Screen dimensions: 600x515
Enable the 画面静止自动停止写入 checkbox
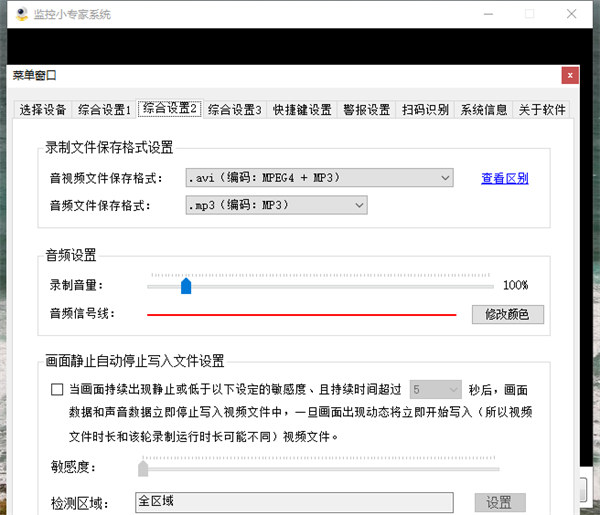tap(57, 390)
